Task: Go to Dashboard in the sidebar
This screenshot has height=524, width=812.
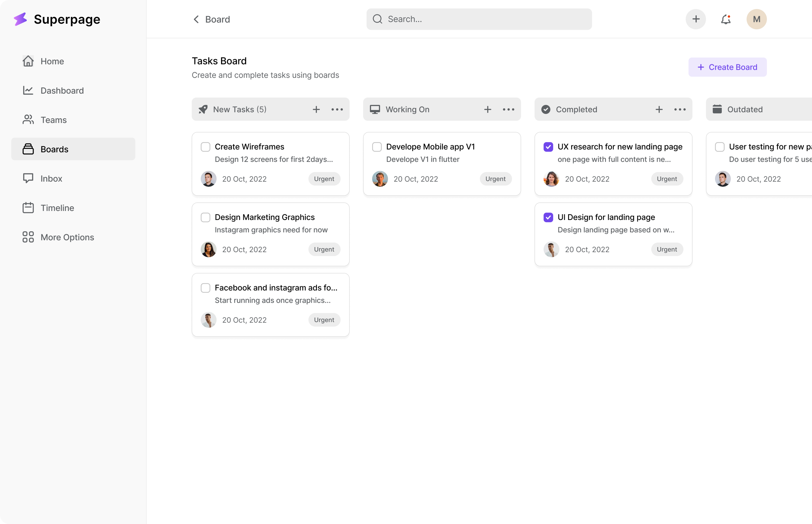Action: [62, 91]
